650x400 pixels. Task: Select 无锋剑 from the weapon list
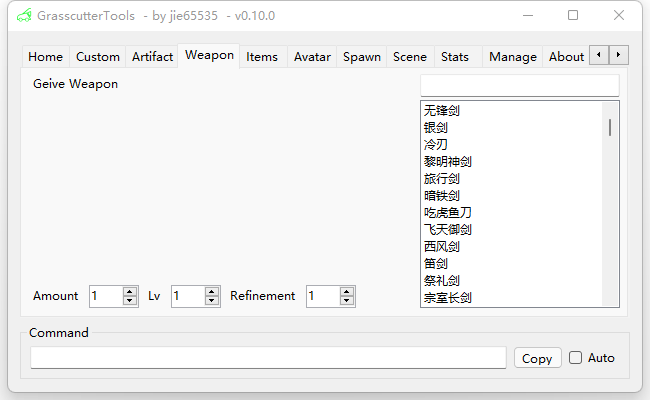442,110
